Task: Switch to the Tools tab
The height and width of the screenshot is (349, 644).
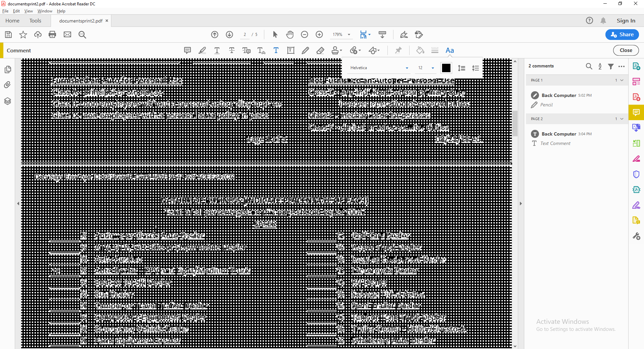Action: click(35, 20)
